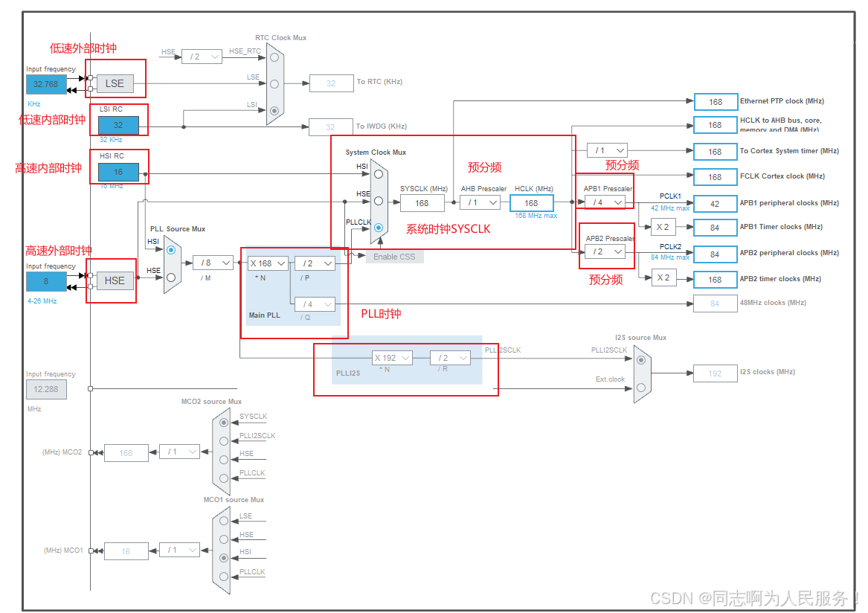Screen dimensions: 868x613
Task: Click the HSI RC 16 value box
Action: (x=118, y=172)
